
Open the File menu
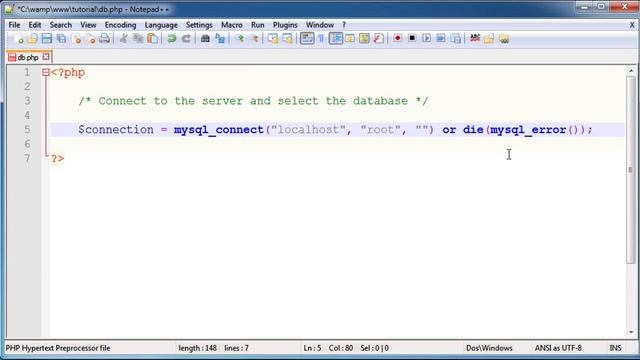[14, 25]
